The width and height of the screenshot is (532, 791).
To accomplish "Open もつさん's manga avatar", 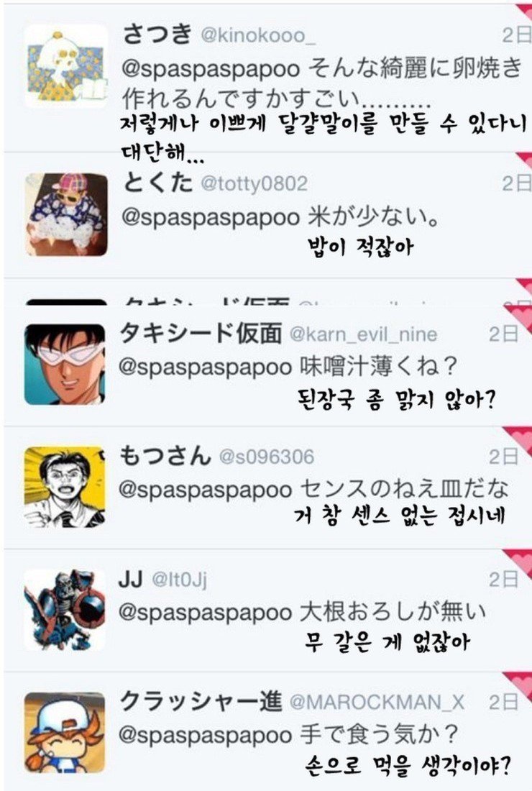I will [x=65, y=487].
